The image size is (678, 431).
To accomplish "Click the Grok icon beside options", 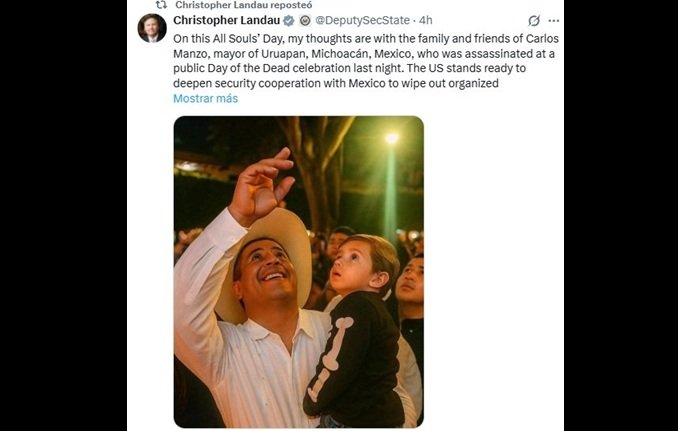I will [534, 21].
